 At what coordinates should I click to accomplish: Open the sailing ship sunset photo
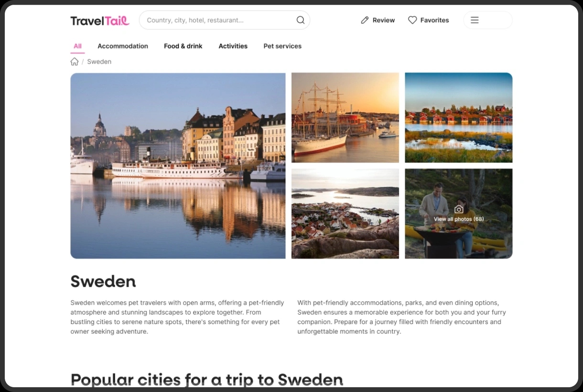coord(345,118)
